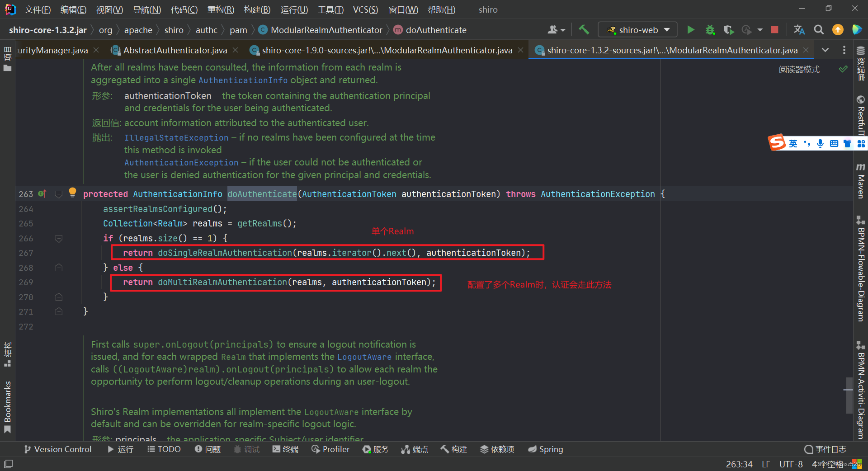This screenshot has height=471, width=868.
Task: Open the Bookmarks tool window
Action: click(7, 407)
